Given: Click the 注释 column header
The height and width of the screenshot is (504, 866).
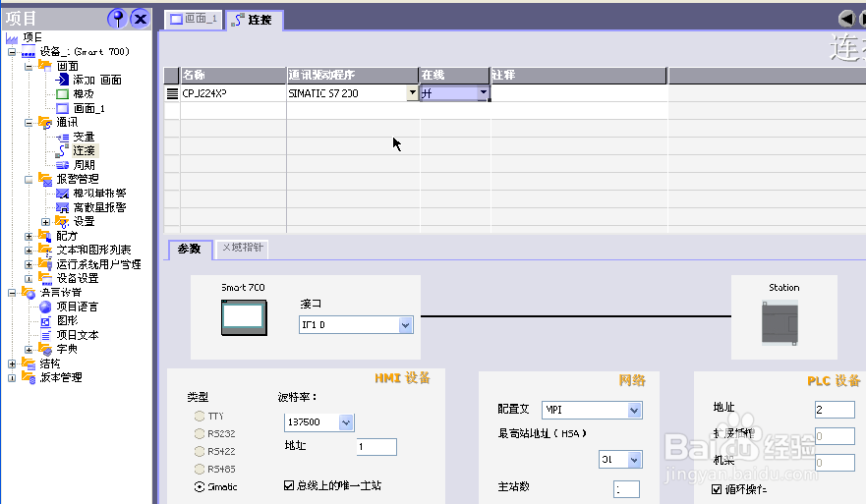Looking at the screenshot, I should click(x=578, y=75).
